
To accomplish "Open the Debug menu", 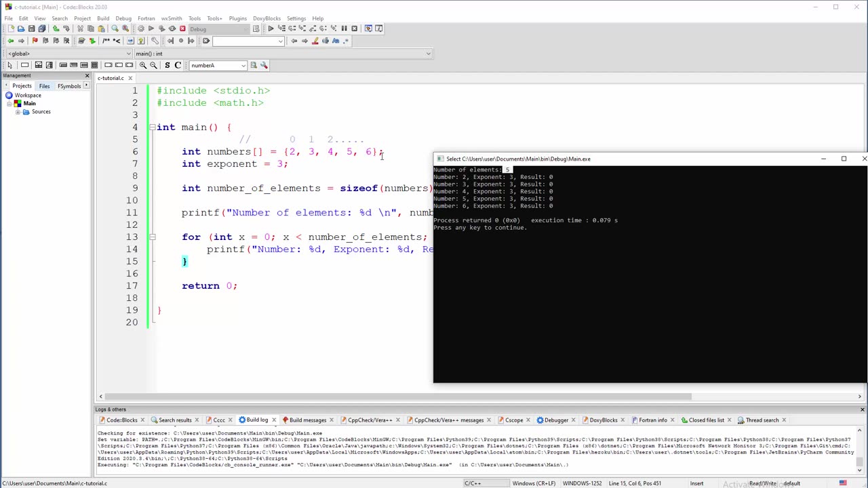I will [123, 18].
